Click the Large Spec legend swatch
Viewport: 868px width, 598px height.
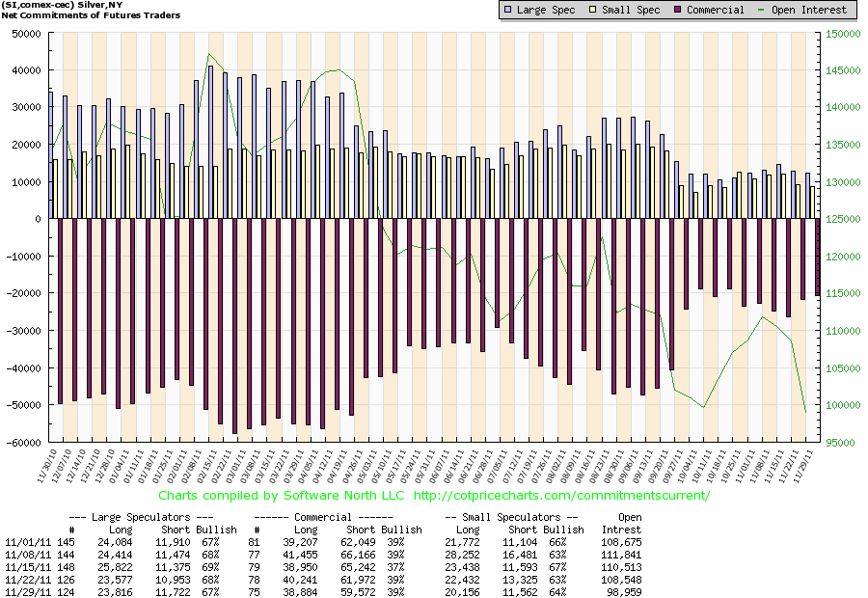coord(507,10)
